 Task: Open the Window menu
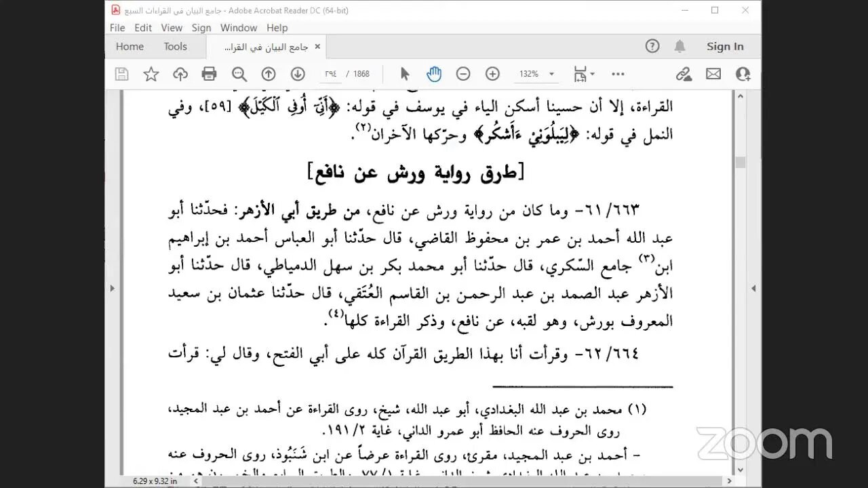pos(239,28)
